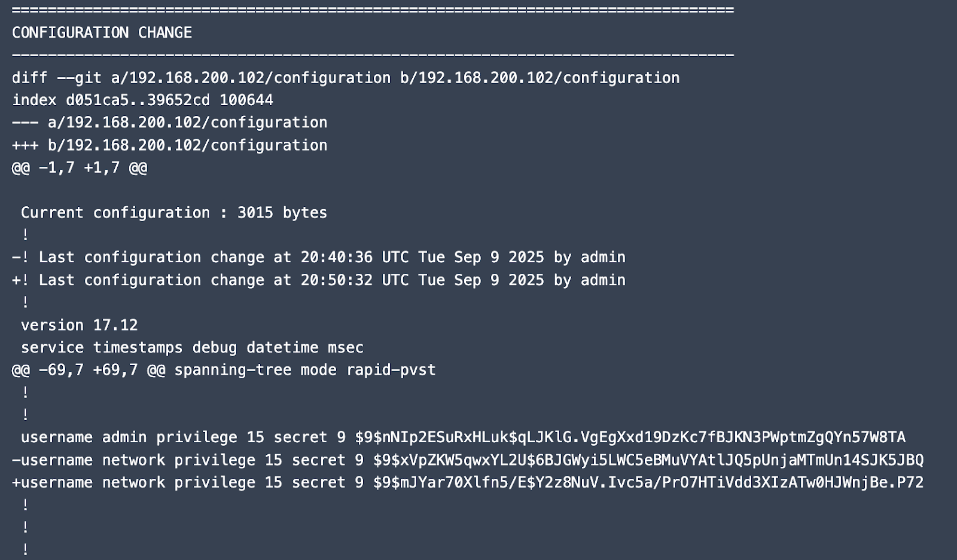Click the dashed separator below the heading
The image size is (957, 560).
[372, 55]
